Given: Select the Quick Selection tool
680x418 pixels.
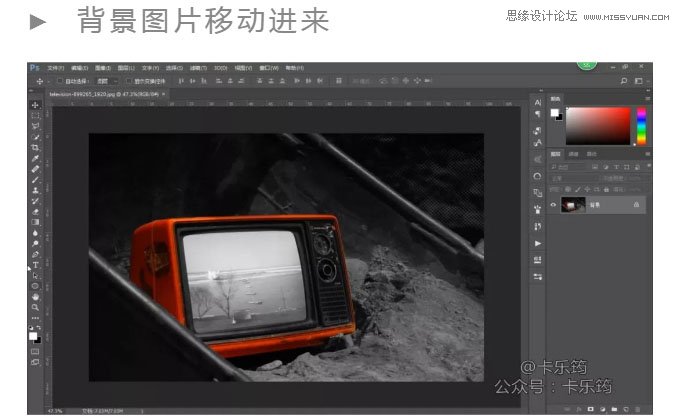Looking at the screenshot, I should (x=36, y=137).
